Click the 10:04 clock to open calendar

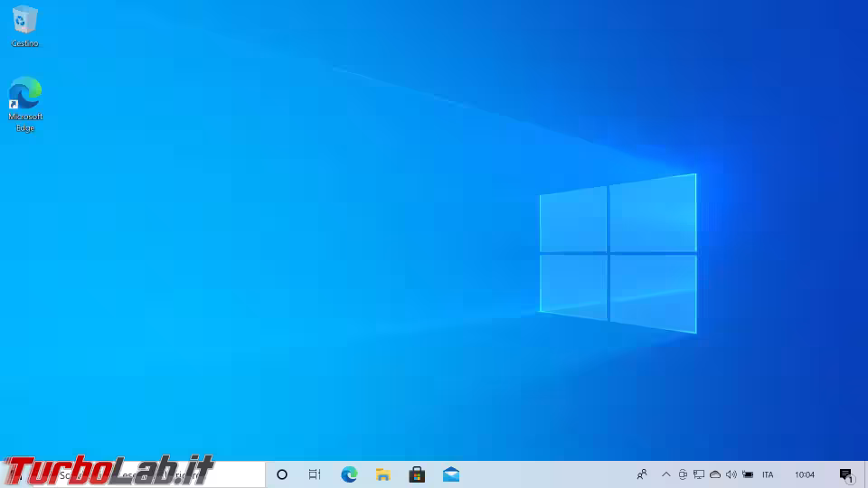pyautogui.click(x=804, y=474)
